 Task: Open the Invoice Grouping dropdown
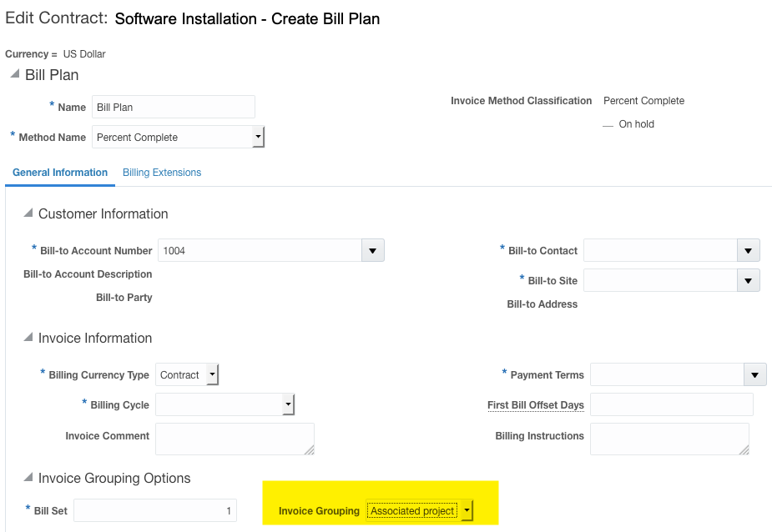(x=467, y=510)
